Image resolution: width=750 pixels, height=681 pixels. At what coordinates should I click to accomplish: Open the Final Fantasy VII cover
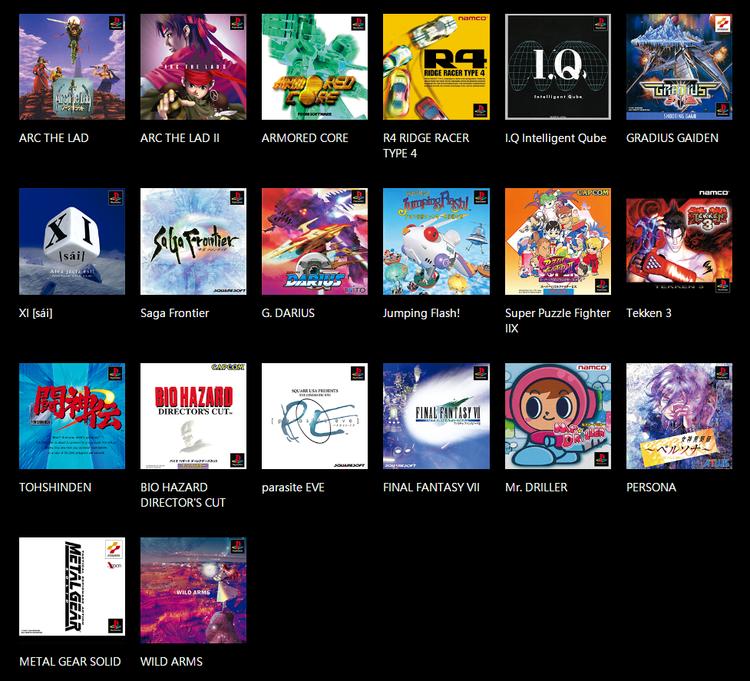[x=436, y=416]
